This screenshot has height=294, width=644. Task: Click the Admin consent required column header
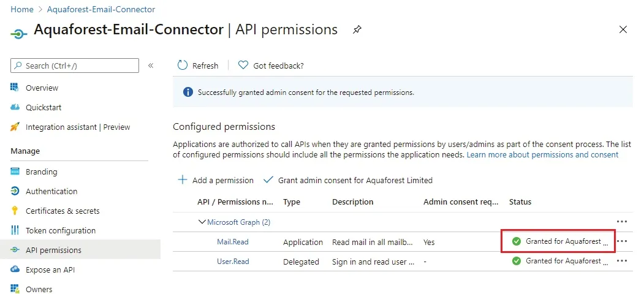[461, 202]
